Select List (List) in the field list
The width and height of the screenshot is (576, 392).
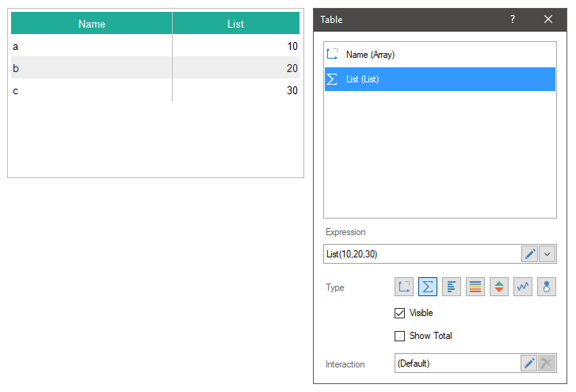coord(362,79)
